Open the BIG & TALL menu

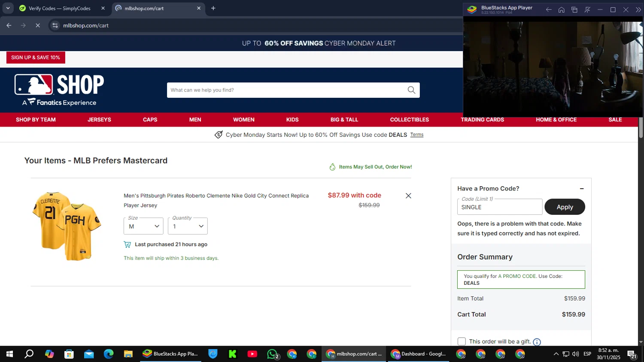344,120
